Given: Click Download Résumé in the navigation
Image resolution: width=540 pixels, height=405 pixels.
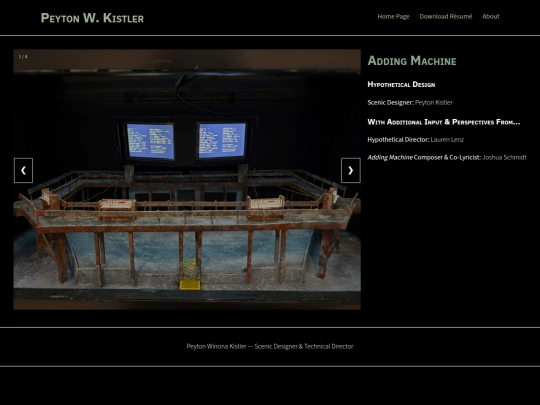Looking at the screenshot, I should tap(446, 17).
